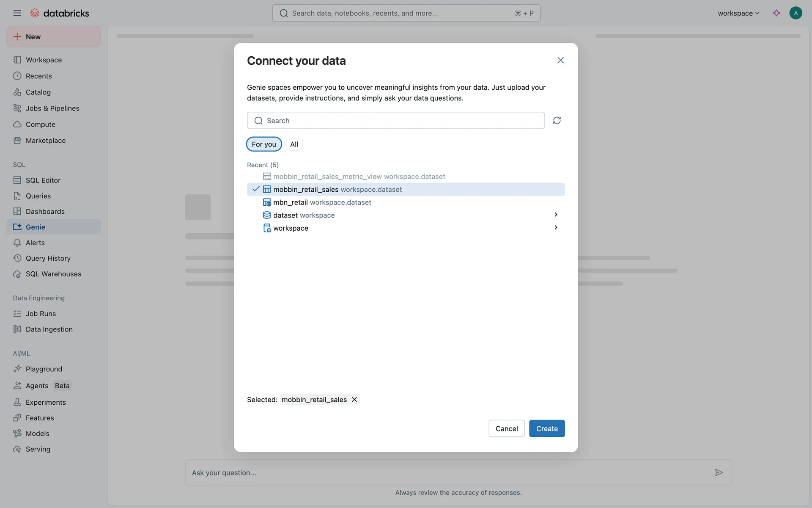This screenshot has height=508, width=812.
Task: Expand the dataset workspace schema
Action: 556,215
